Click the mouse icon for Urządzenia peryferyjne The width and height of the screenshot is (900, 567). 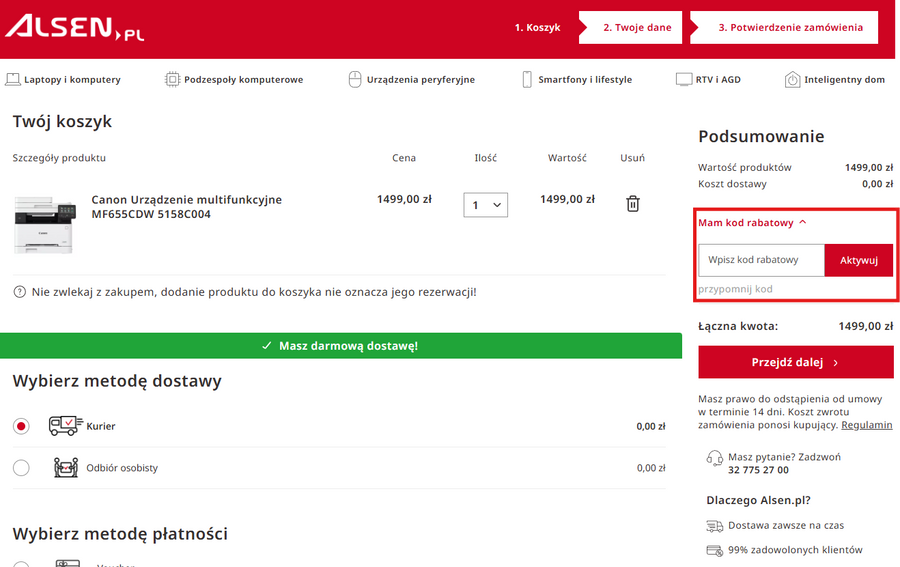coord(354,79)
